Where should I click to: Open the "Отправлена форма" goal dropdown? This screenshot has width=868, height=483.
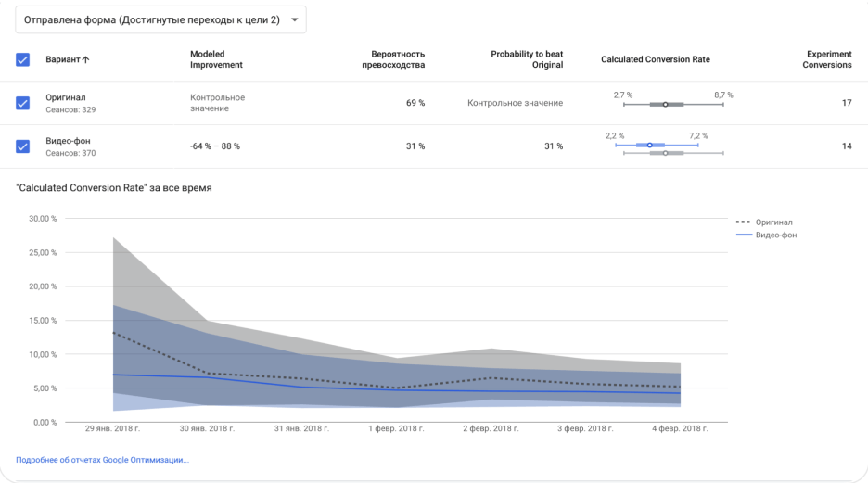(x=151, y=19)
